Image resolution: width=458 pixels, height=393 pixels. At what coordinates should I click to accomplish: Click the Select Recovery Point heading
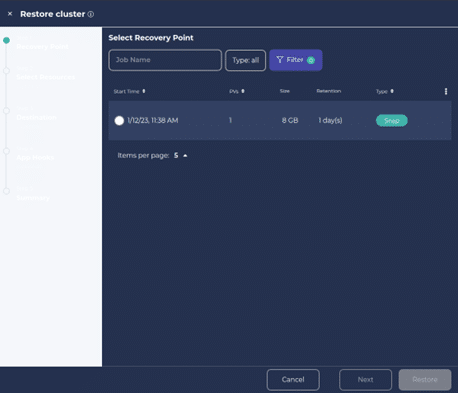[x=151, y=38]
